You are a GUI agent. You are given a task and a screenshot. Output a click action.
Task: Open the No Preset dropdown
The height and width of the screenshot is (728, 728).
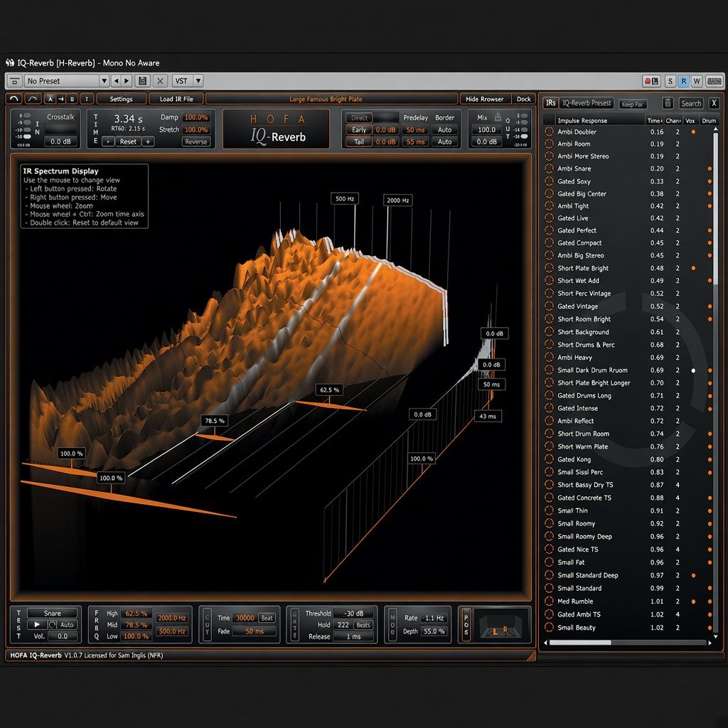pyautogui.click(x=66, y=81)
